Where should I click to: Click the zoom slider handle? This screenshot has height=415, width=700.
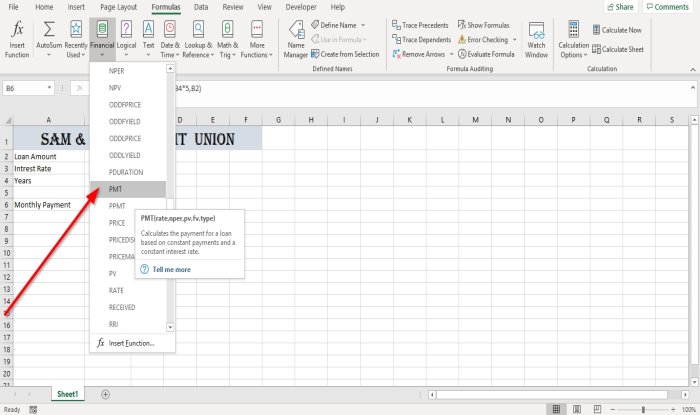(643, 409)
